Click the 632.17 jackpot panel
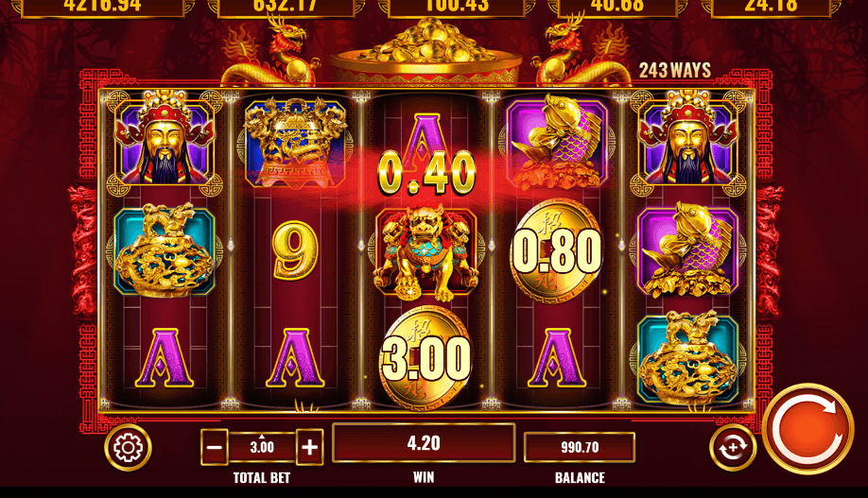868x498 pixels. point(286,7)
